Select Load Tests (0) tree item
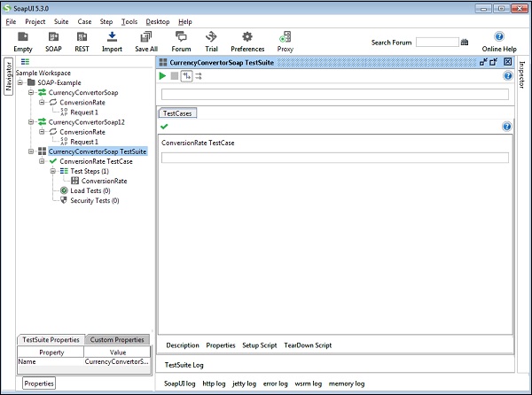The width and height of the screenshot is (532, 395). (90, 190)
